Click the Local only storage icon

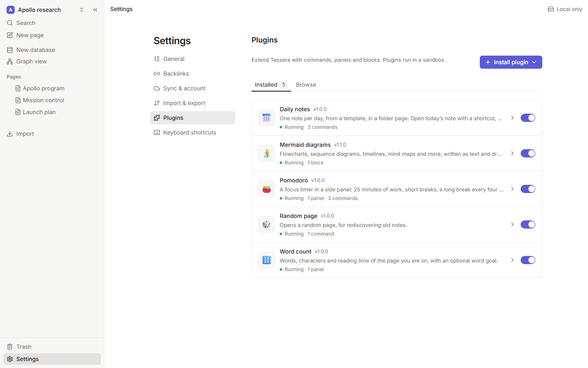[x=551, y=9]
